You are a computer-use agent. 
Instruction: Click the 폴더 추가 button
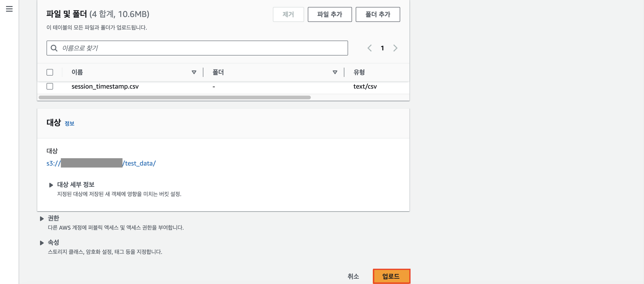[x=378, y=14]
